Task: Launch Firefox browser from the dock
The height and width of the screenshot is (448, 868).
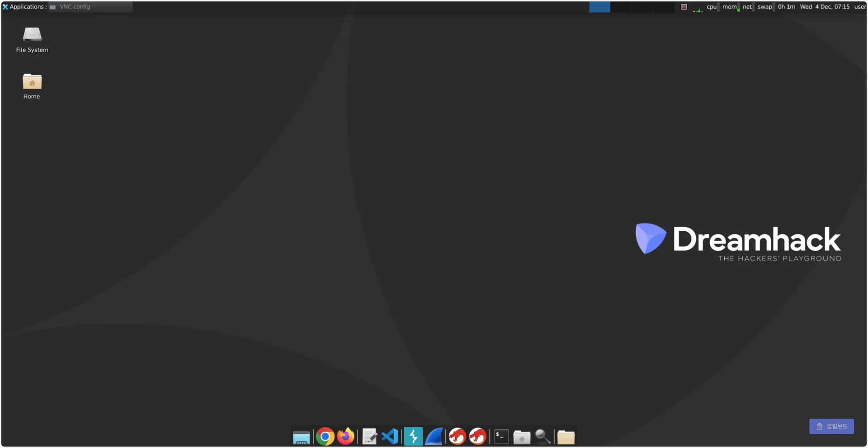Action: [346, 437]
